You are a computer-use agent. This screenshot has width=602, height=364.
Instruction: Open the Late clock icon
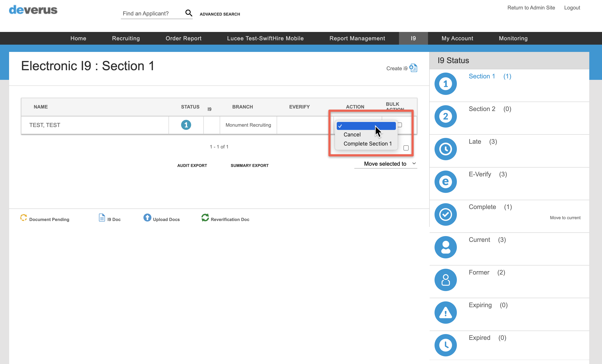pyautogui.click(x=445, y=149)
